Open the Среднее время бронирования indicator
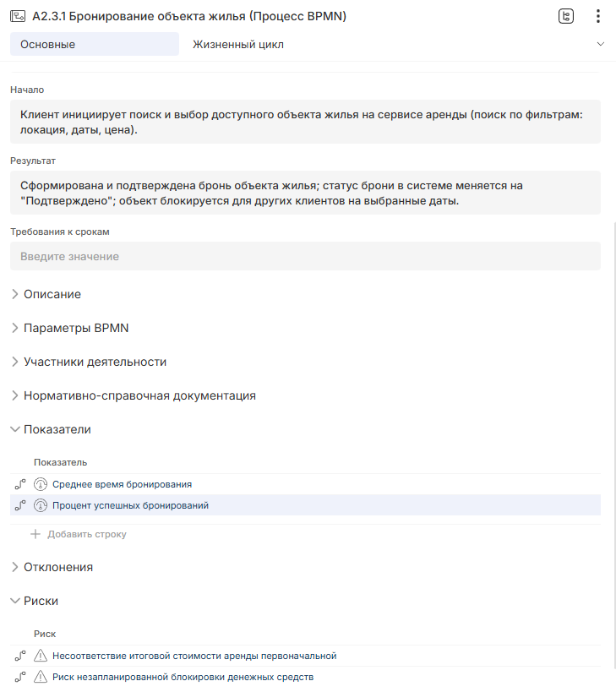The height and width of the screenshot is (692, 616). click(122, 484)
